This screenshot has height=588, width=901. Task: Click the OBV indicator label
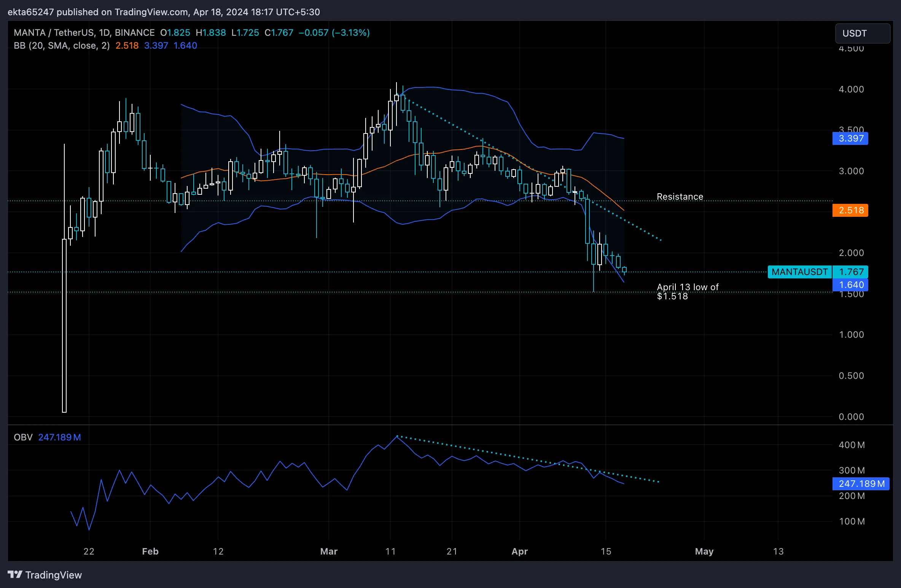pyautogui.click(x=23, y=437)
